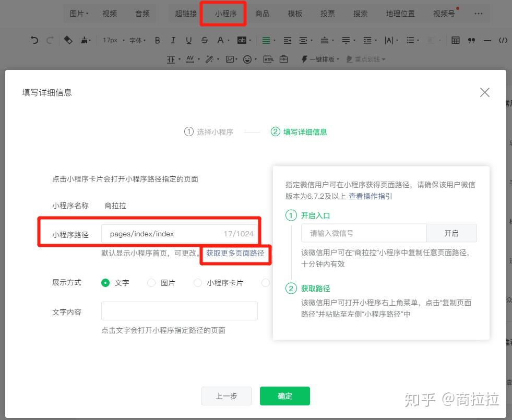Select 文字 display radio button
The width and height of the screenshot is (512, 420).
coord(105,283)
